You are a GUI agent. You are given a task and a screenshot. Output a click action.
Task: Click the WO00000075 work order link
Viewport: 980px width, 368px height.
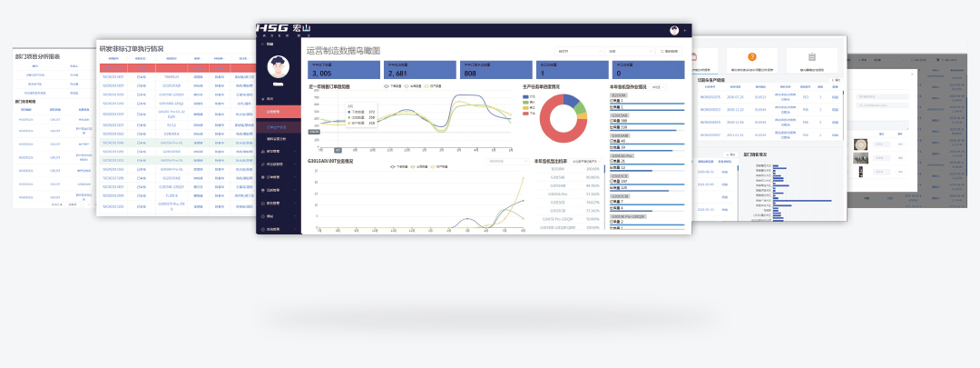[709, 96]
